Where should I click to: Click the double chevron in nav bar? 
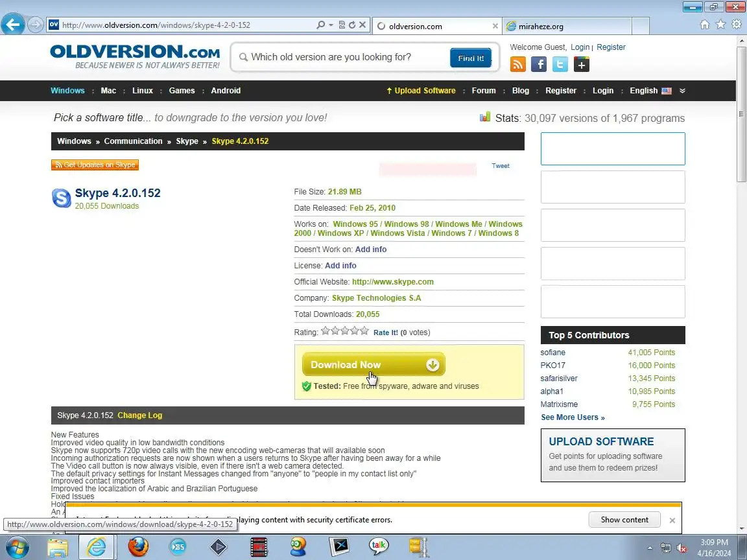point(682,91)
